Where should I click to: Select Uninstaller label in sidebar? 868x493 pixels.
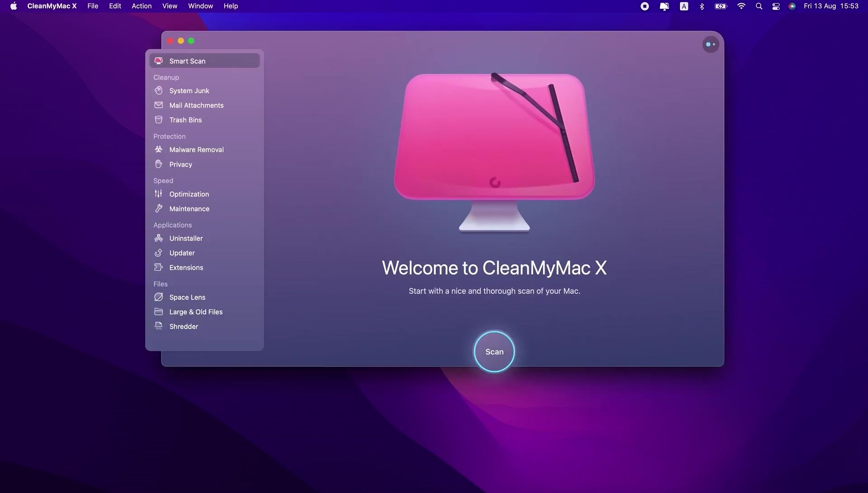(x=186, y=238)
